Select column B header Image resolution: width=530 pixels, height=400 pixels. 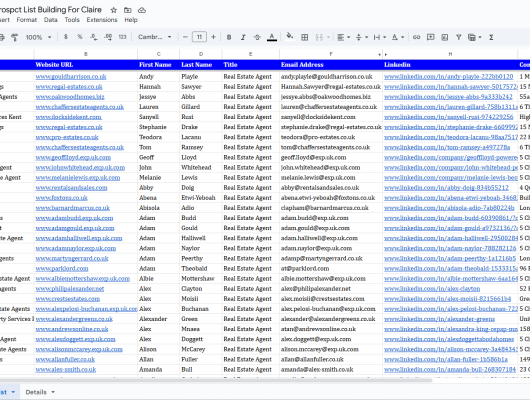tap(86, 54)
